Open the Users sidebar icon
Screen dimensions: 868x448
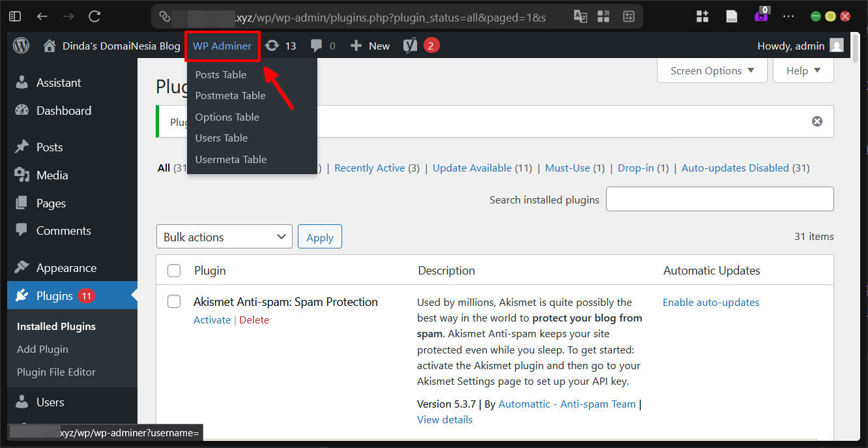22,402
